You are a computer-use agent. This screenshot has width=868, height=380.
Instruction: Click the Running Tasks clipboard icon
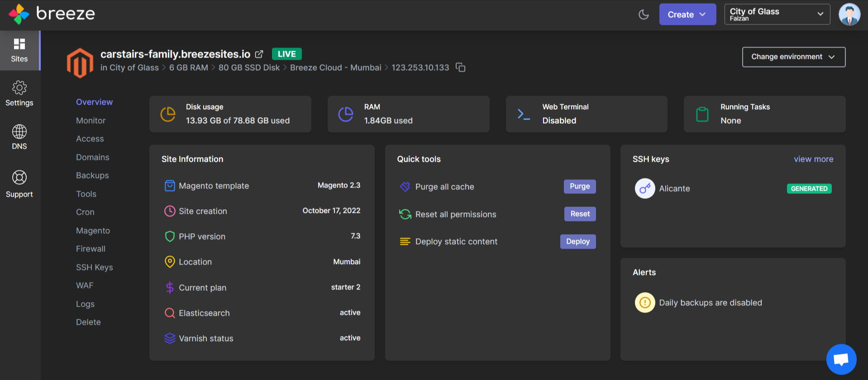coord(702,114)
